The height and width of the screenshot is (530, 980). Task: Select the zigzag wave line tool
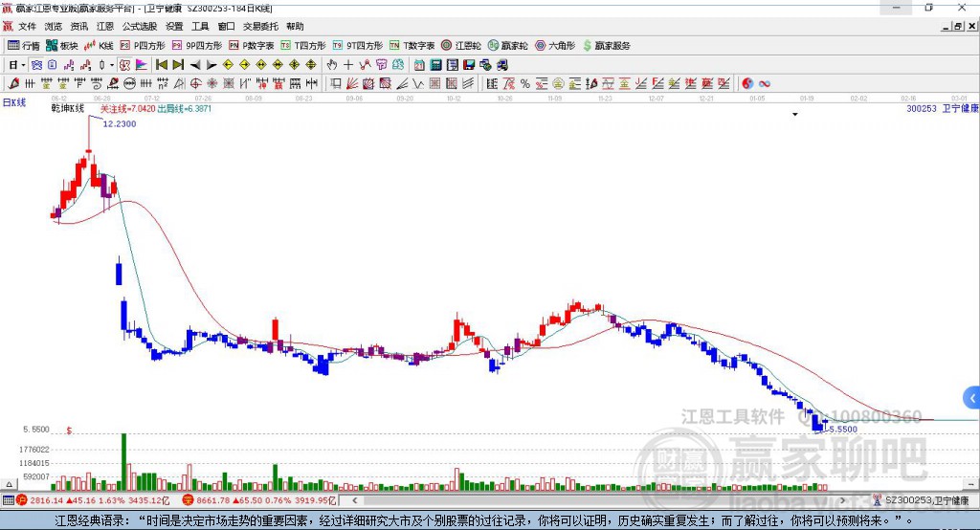point(418,84)
